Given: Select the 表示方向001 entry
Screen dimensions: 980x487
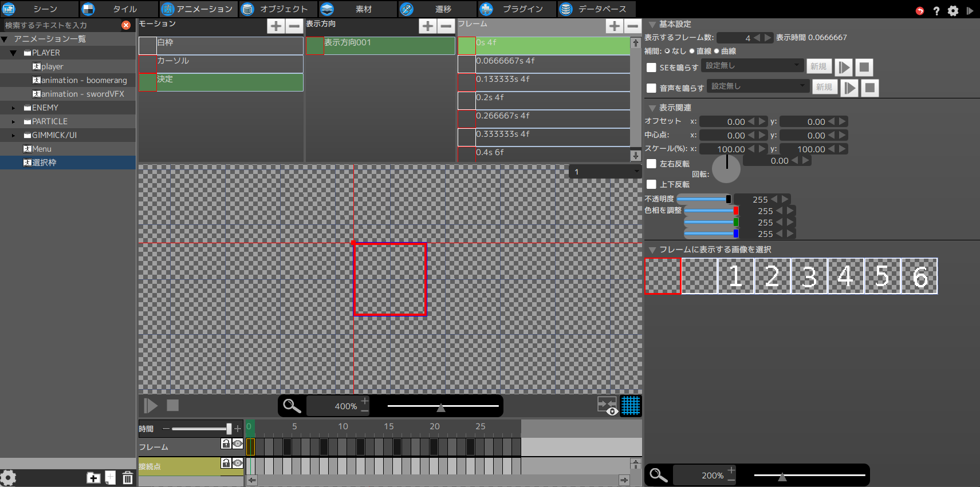Looking at the screenshot, I should coord(380,45).
